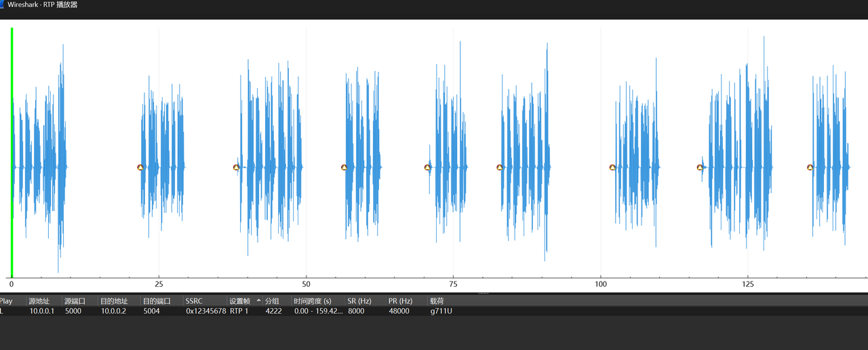The image size is (868, 350).
Task: Sort streams by 源地址 column
Action: tap(39, 300)
